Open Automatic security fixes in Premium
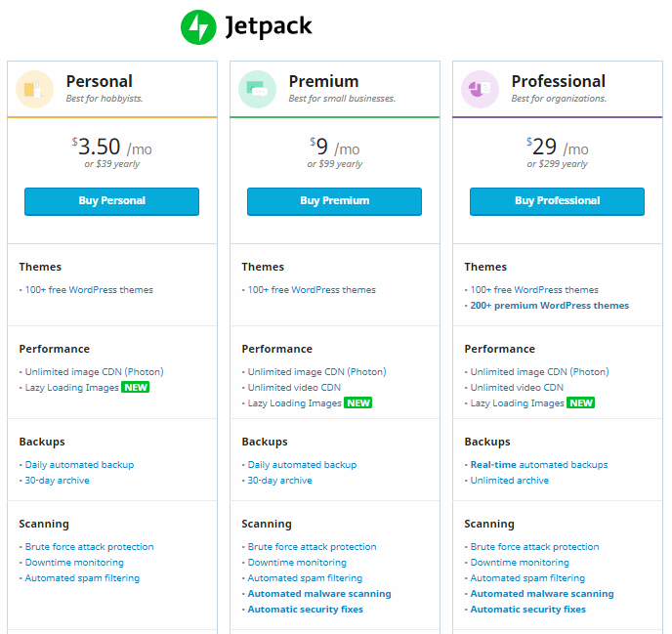This screenshot has height=634, width=672. pyautogui.click(x=306, y=610)
